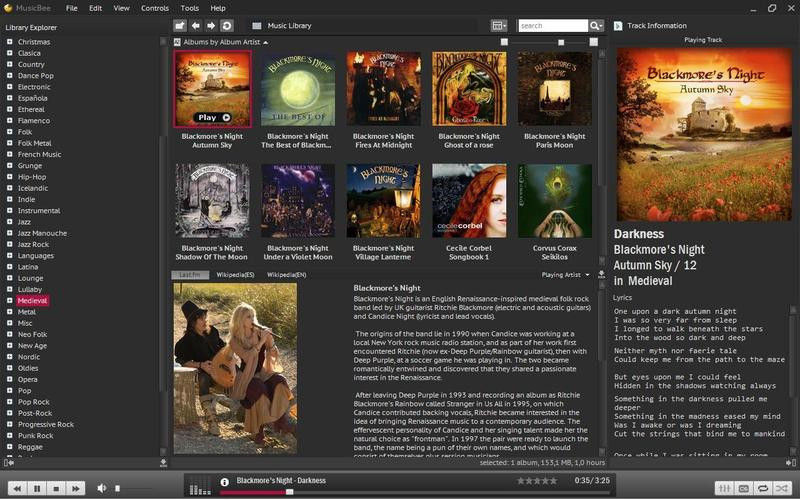Rate the track with five stars
800x500 pixels.
pos(553,481)
